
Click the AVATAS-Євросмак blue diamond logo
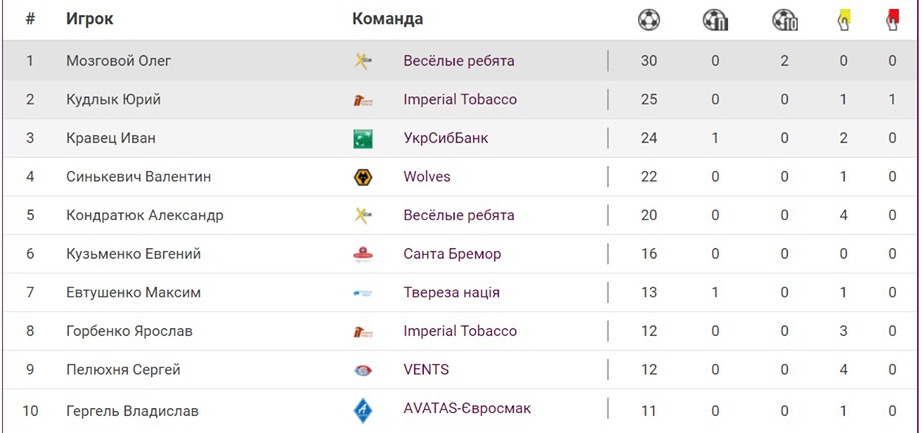[x=363, y=410]
